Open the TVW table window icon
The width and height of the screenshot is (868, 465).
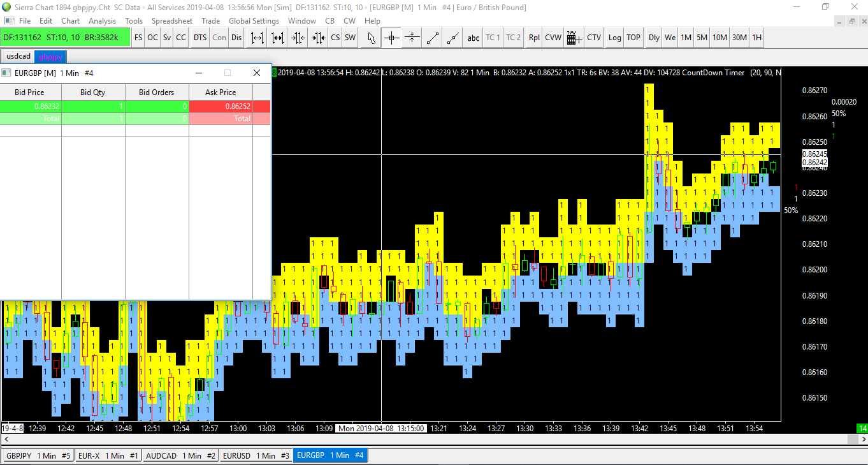[x=572, y=38]
